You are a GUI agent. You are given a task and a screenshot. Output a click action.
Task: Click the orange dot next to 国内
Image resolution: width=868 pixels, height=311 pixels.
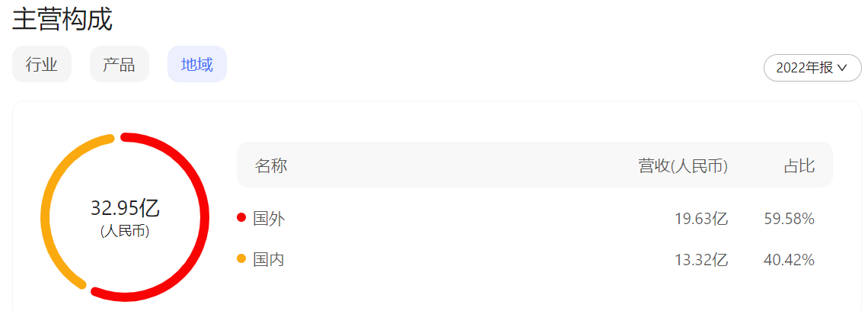[x=241, y=259]
